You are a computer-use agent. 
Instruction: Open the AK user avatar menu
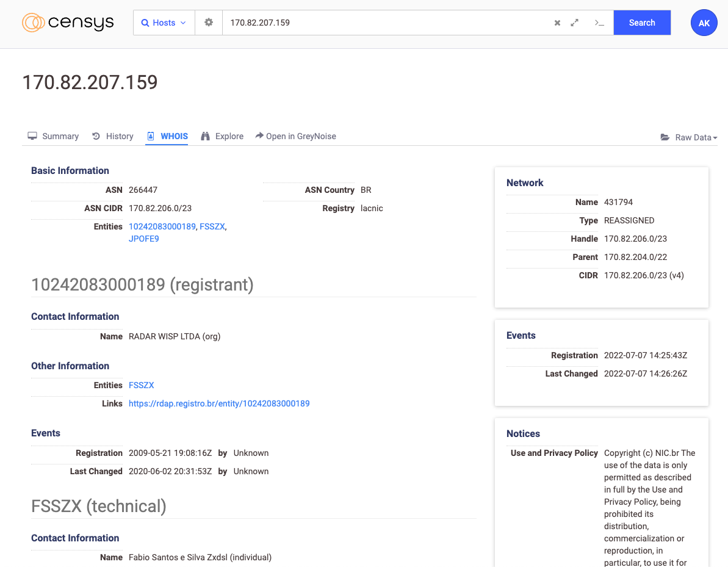[x=704, y=23]
